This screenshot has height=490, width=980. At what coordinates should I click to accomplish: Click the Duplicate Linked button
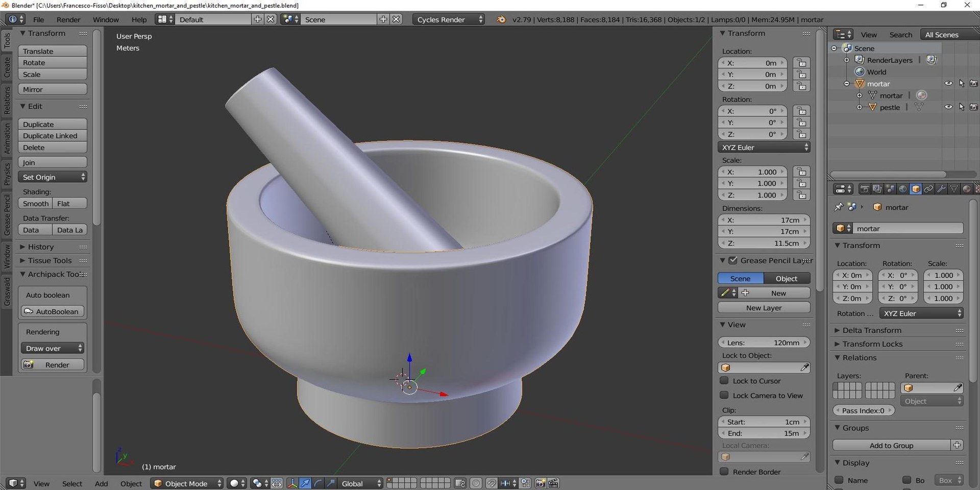[53, 136]
